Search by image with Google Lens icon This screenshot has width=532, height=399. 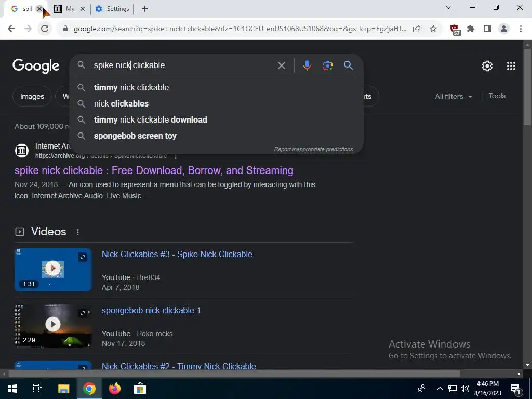(x=328, y=65)
